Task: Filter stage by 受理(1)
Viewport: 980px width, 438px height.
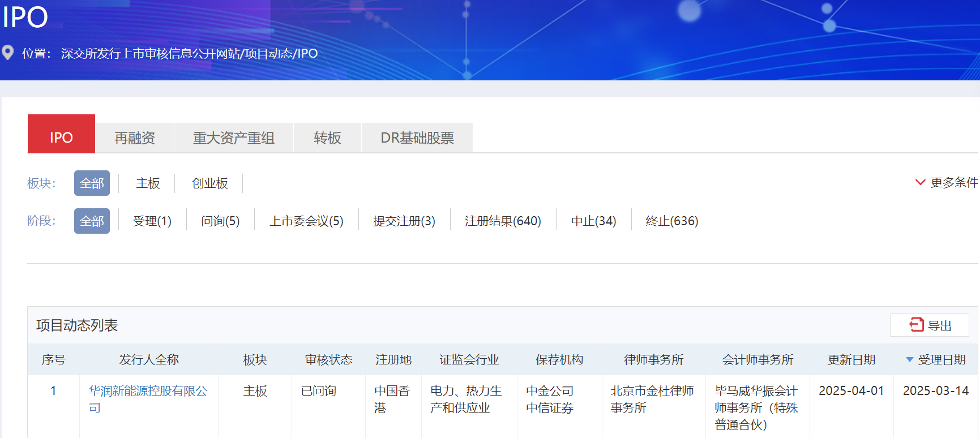Action: coord(152,221)
